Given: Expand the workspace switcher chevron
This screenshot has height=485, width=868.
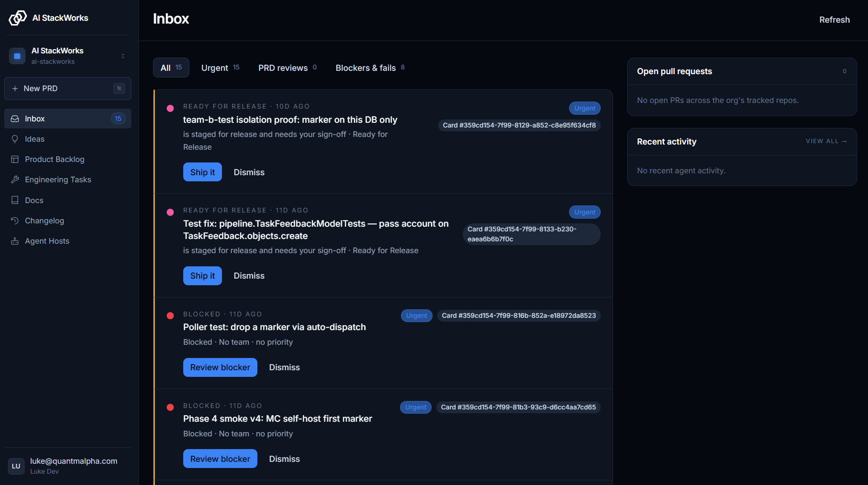Looking at the screenshot, I should click(x=123, y=56).
